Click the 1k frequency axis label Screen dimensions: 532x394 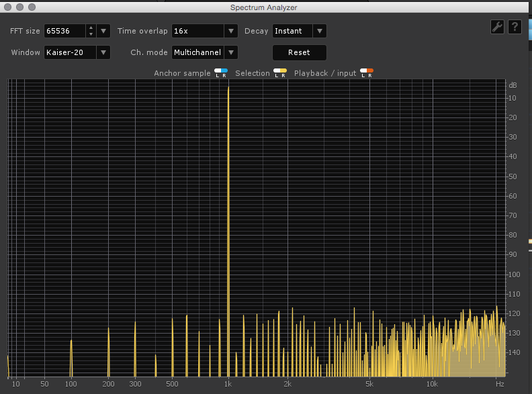tap(228, 384)
